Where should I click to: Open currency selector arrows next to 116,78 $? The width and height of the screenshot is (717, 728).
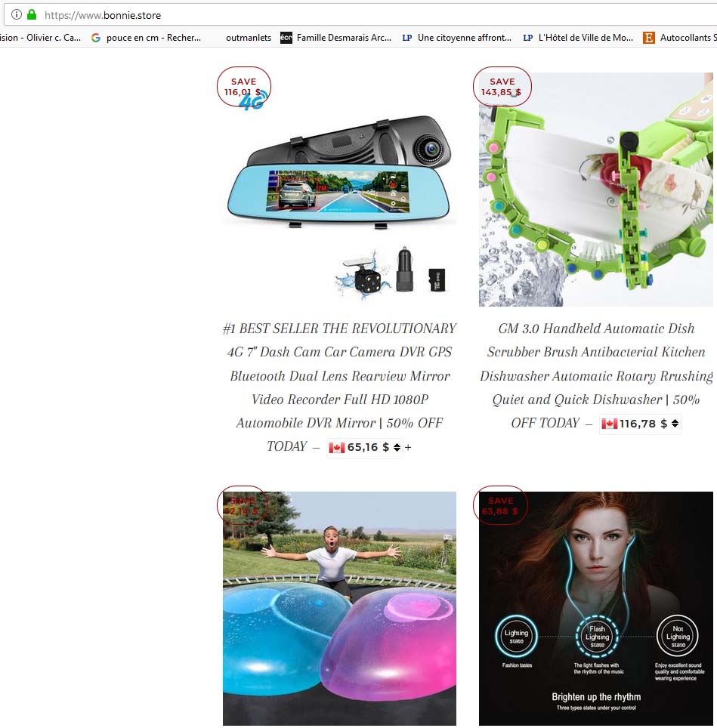click(x=675, y=424)
